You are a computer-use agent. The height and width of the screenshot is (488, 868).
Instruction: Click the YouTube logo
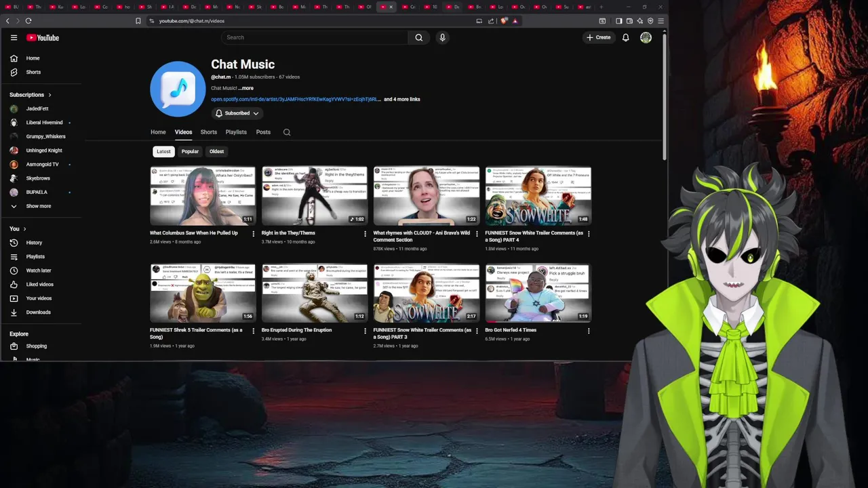43,38
